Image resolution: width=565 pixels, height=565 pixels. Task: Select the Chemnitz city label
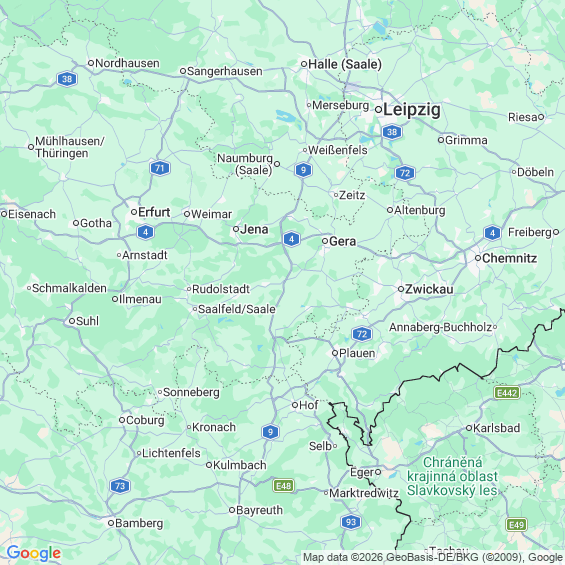(x=509, y=258)
